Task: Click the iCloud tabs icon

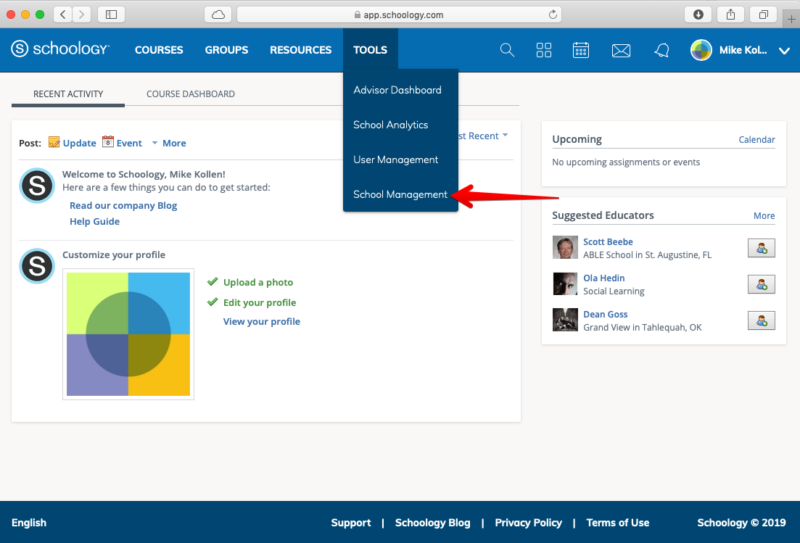Action: 218,14
